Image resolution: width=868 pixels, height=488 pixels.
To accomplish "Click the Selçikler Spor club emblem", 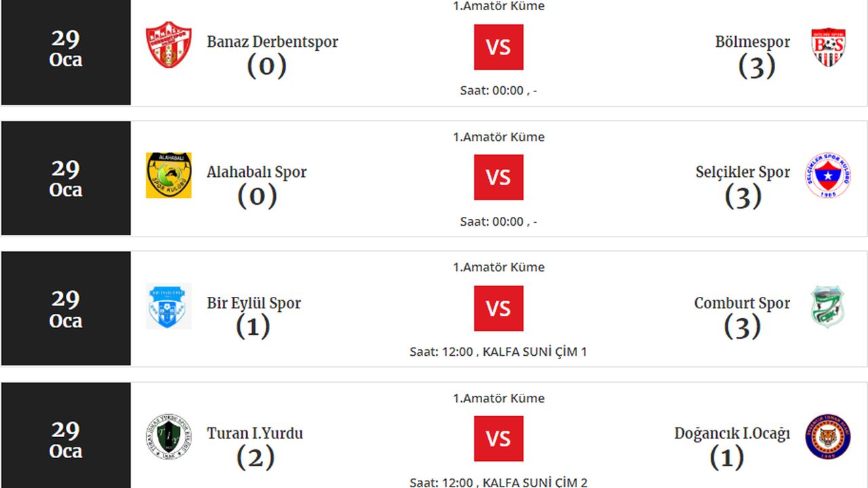I will tap(828, 176).
